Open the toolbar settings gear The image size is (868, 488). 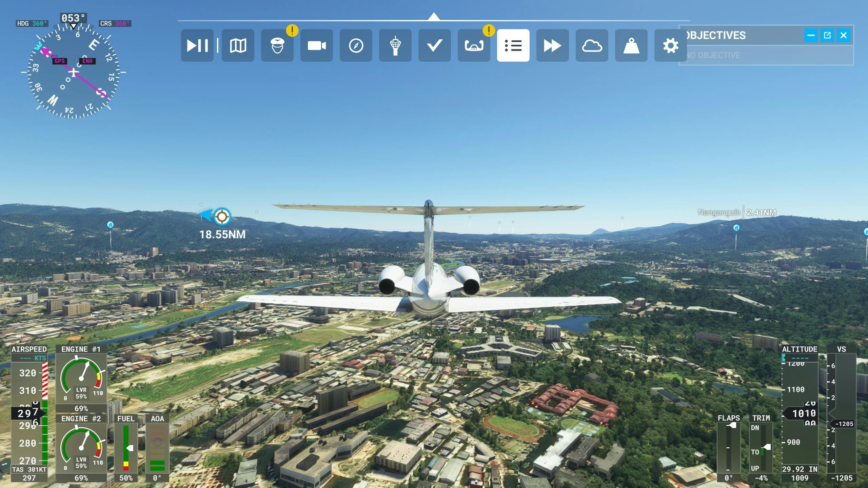point(670,45)
